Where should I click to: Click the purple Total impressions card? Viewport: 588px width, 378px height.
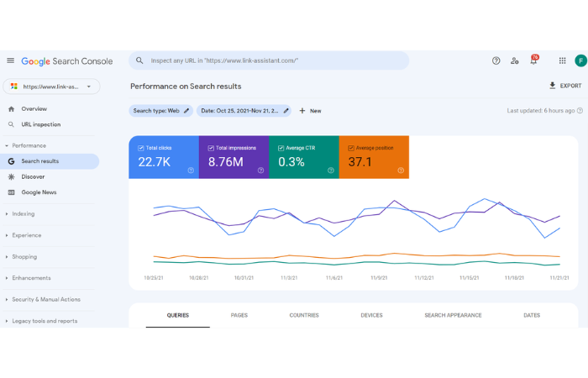click(234, 157)
